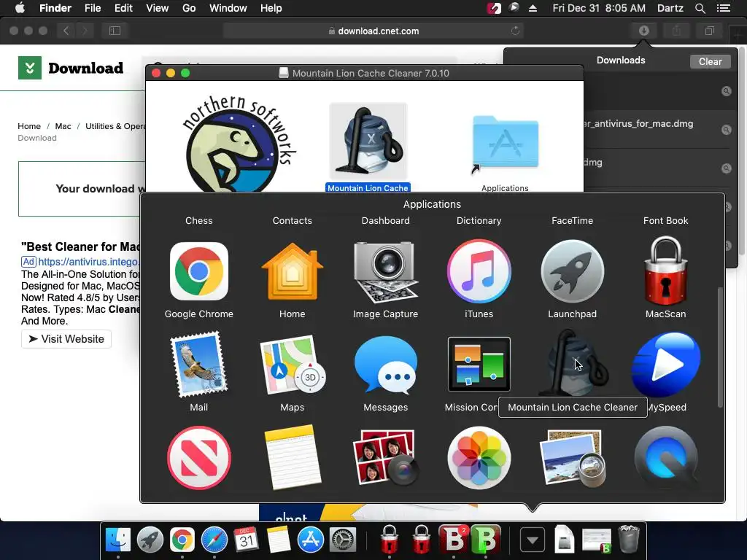The image size is (747, 560).
Task: Open Spotlight search in menu bar
Action: 700,8
